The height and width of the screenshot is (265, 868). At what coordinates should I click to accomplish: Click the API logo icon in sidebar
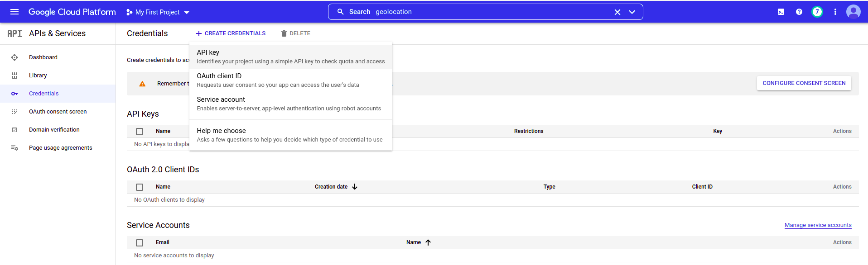pyautogui.click(x=14, y=33)
